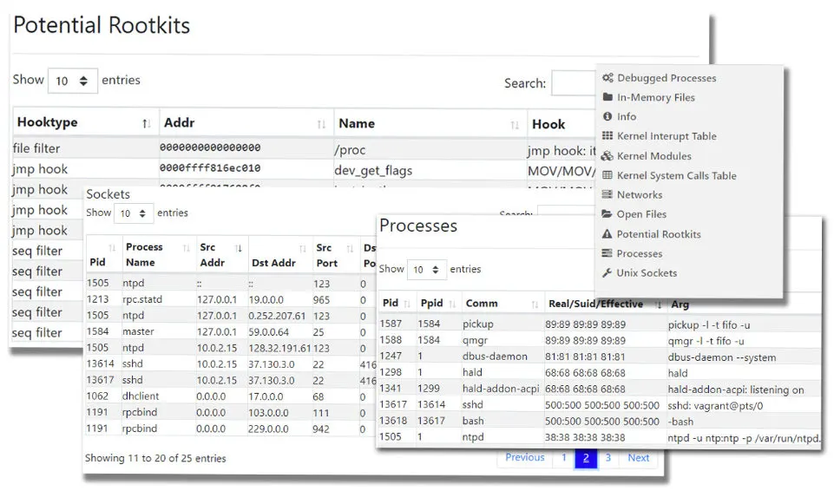
Task: Click 128.32.191.61 destination address cell
Action: pyautogui.click(x=279, y=348)
